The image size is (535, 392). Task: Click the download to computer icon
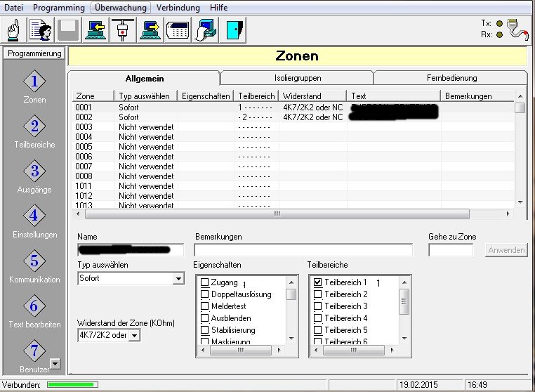[x=94, y=30]
